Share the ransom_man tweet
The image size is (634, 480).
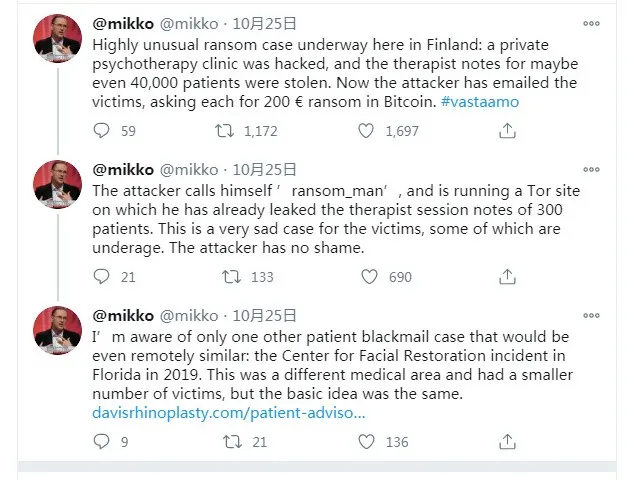point(508,276)
